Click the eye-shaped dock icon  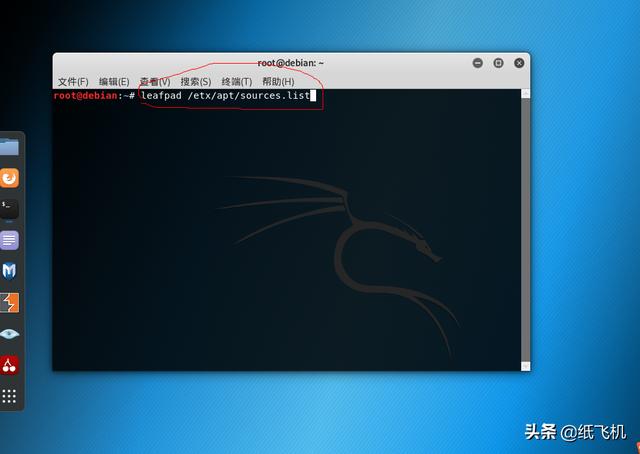pyautogui.click(x=9, y=334)
